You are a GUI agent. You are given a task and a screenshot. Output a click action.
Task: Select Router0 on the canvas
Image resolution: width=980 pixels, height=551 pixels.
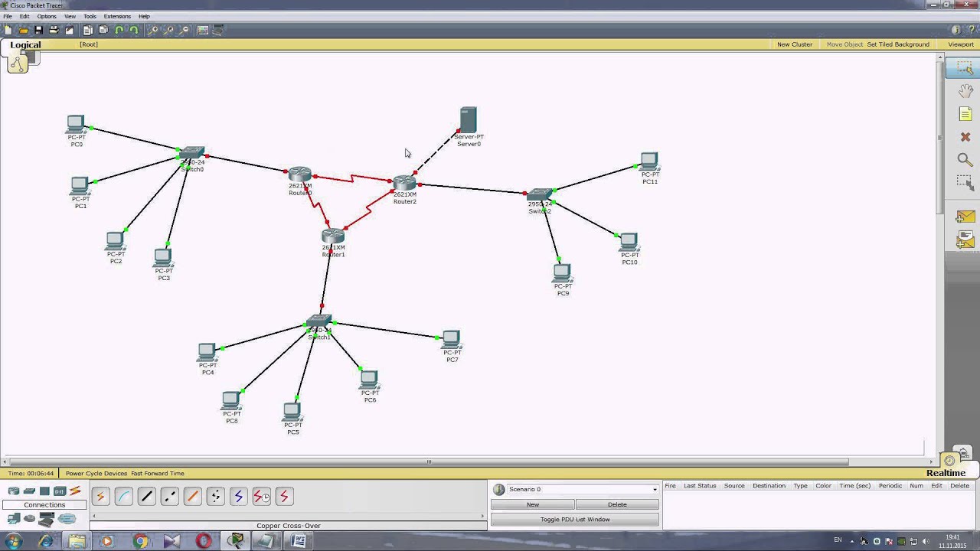300,175
